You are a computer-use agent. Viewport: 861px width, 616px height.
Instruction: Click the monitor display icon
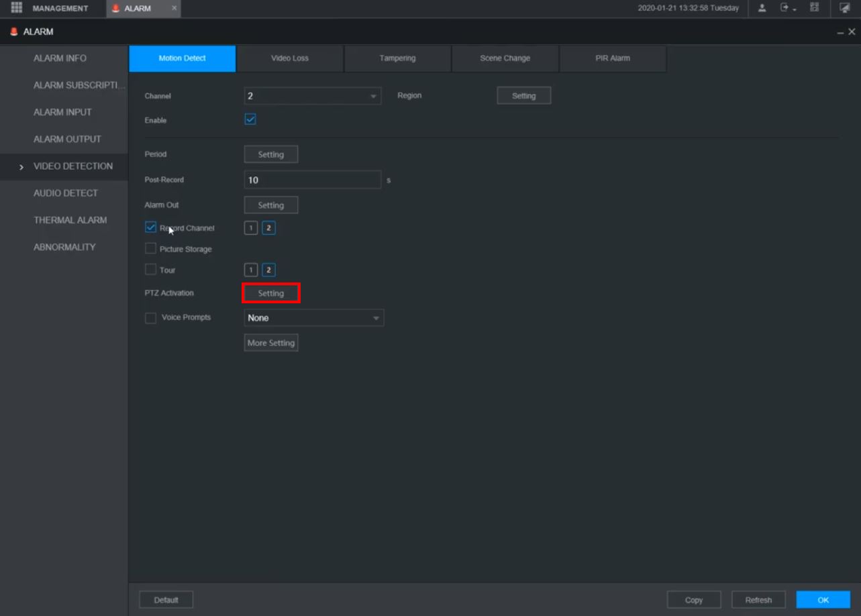844,8
